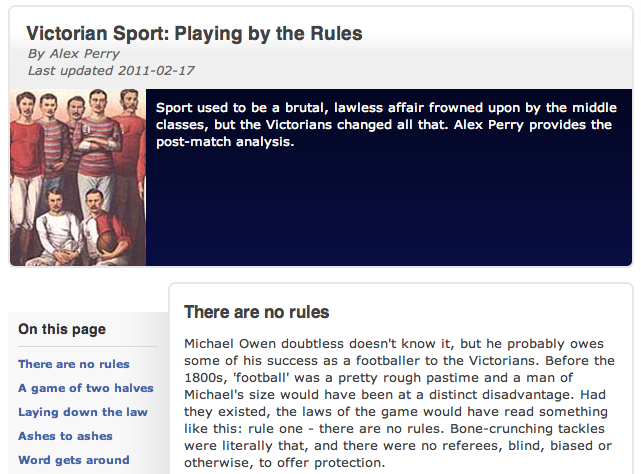Click the "There are no rules" article heading
641x474 pixels.
point(257,313)
